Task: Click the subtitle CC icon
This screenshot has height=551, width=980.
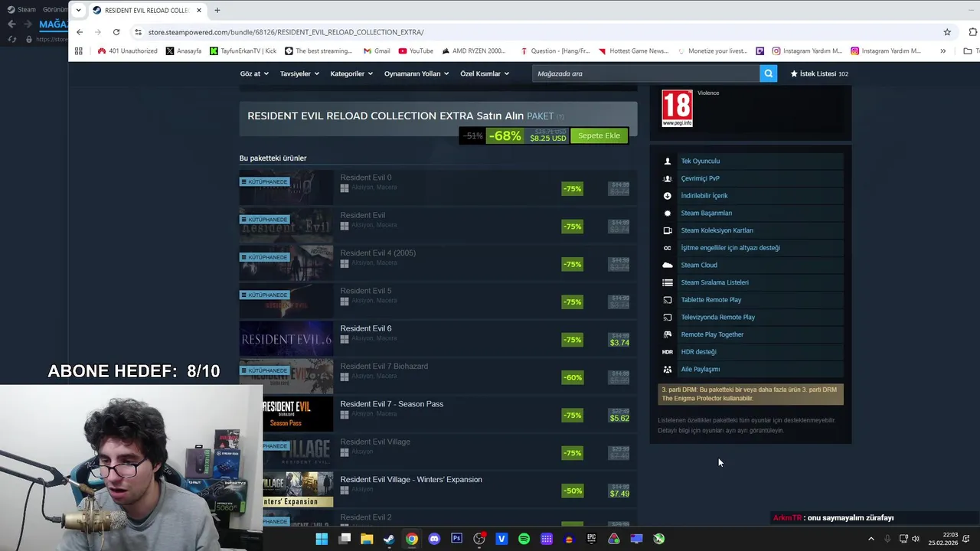Action: coord(668,248)
